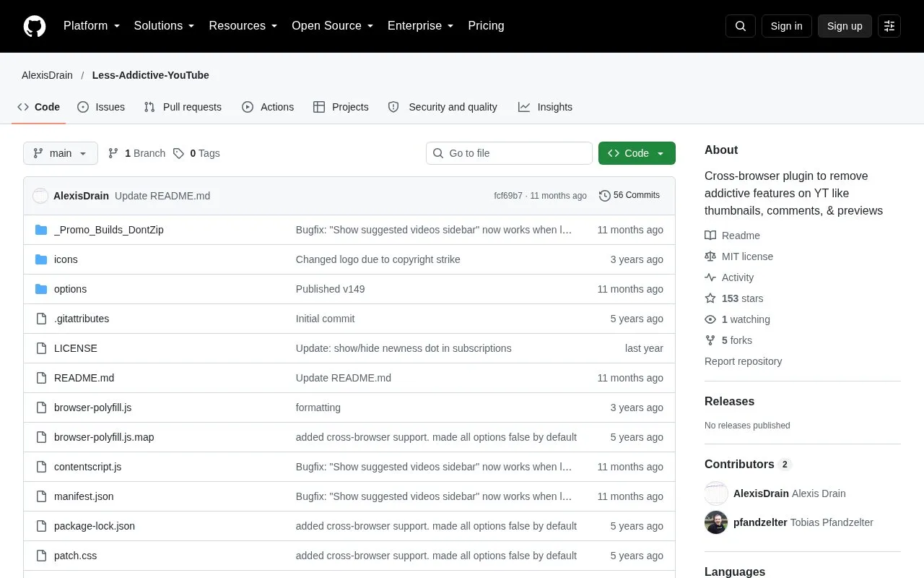The width and height of the screenshot is (924, 578).
Task: Click the .gitattributes file icon
Action: [41, 319]
